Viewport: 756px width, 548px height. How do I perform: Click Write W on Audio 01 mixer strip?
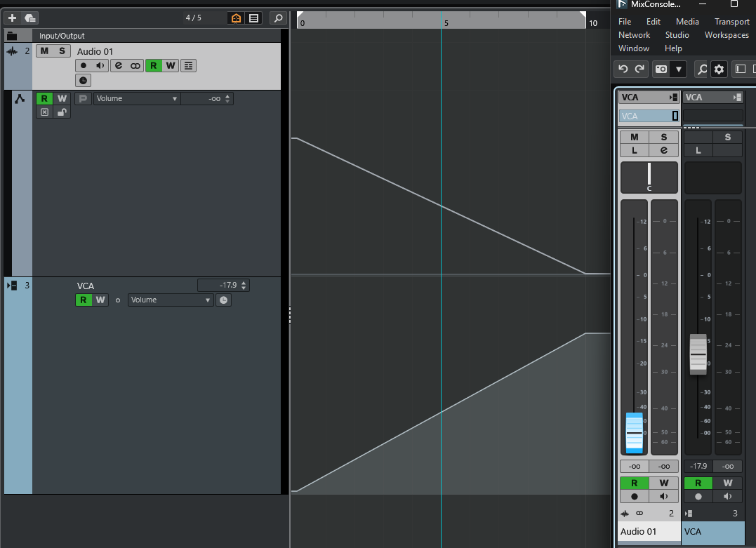[x=664, y=483]
